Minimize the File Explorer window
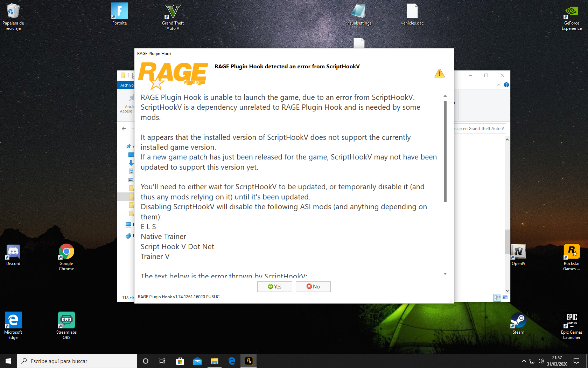588x368 pixels. 470,75
